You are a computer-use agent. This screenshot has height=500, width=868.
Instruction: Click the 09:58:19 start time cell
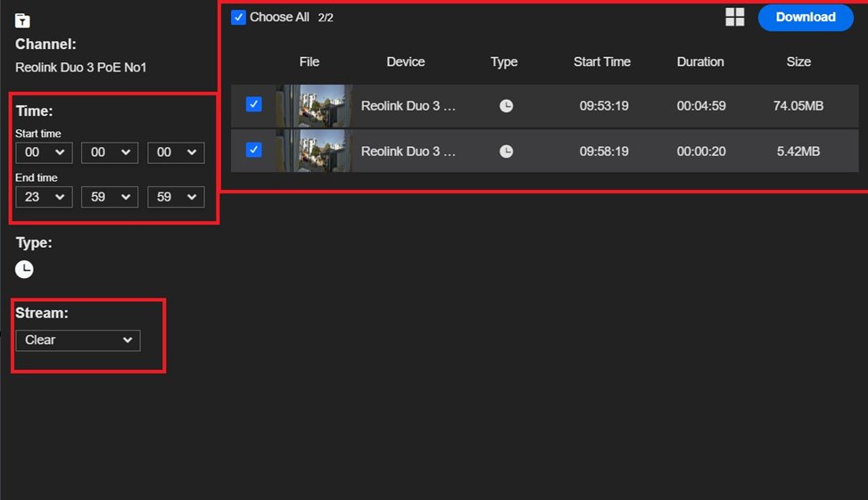click(x=604, y=151)
